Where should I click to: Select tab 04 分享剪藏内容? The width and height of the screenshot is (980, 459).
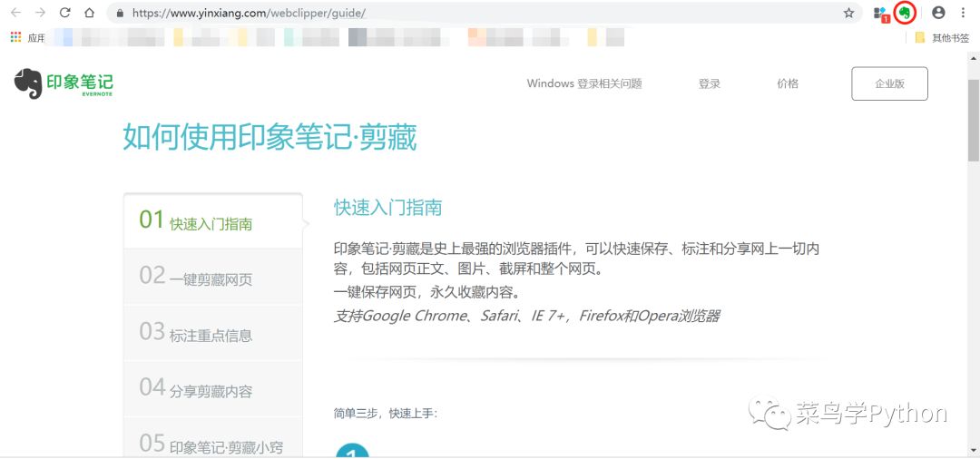(x=213, y=388)
